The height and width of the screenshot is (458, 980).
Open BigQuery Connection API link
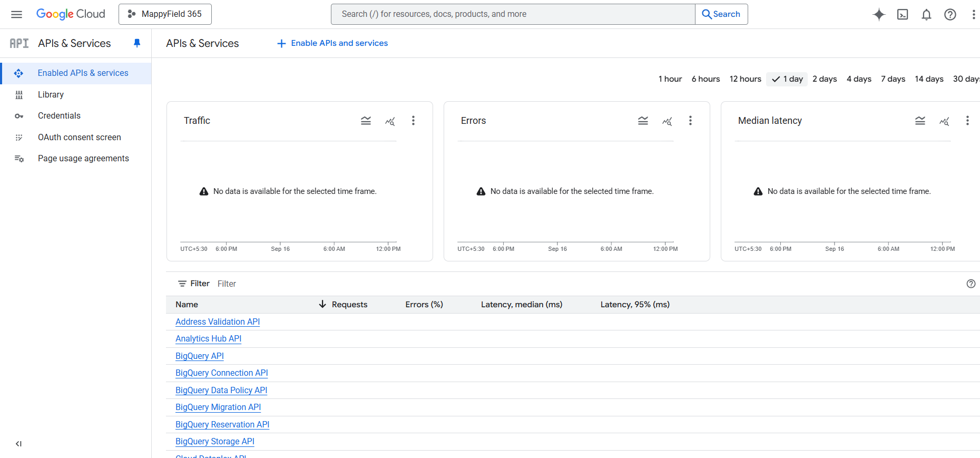tap(222, 373)
